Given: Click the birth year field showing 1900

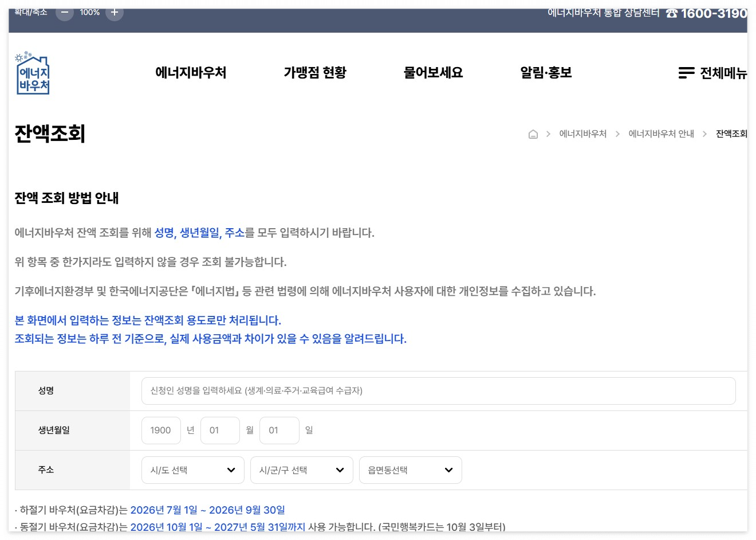Looking at the screenshot, I should (161, 431).
